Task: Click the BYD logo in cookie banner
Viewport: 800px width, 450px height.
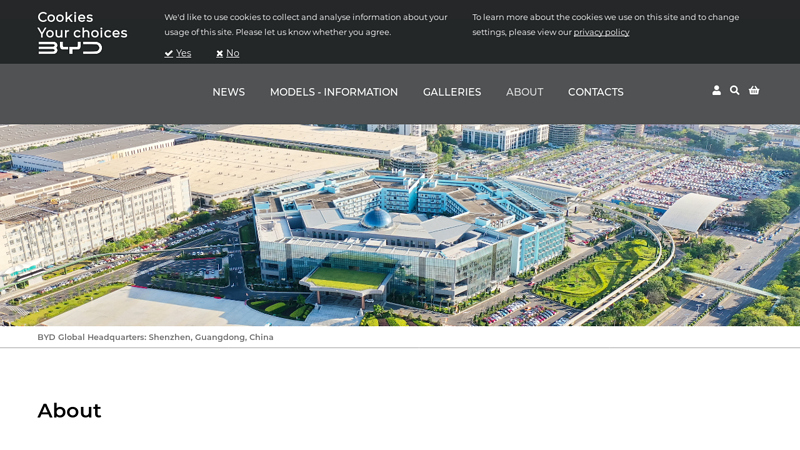Action: (70, 48)
